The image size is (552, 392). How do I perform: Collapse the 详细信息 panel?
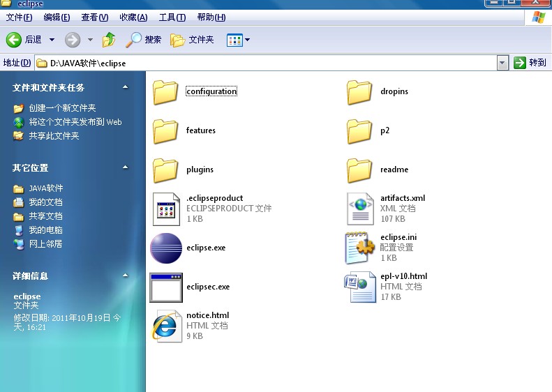coord(126,276)
